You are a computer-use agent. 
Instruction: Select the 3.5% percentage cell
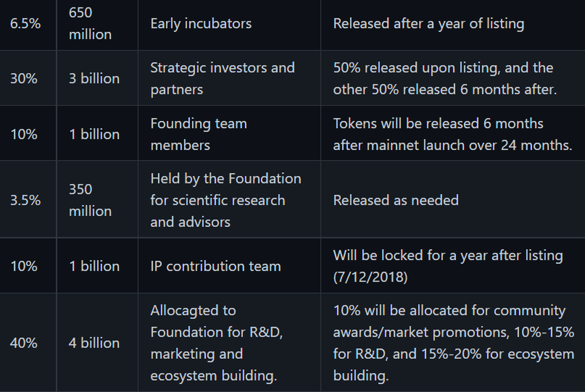[x=25, y=200]
